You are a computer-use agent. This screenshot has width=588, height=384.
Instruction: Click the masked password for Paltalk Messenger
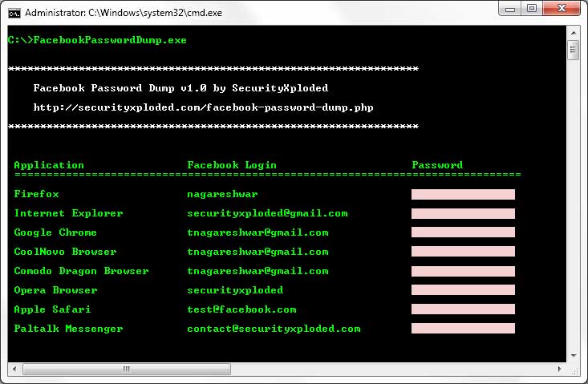[x=463, y=329]
